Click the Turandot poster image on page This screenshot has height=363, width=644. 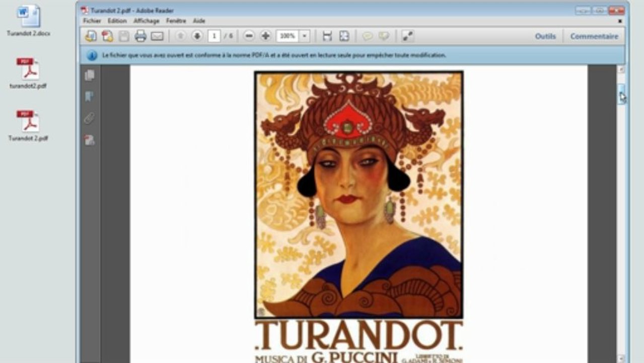359,195
